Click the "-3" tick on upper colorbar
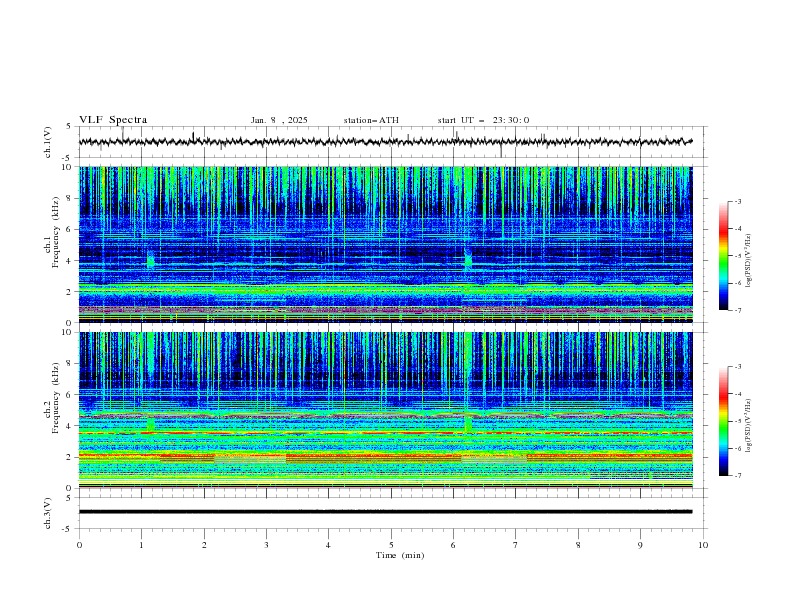The image size is (792, 612). click(737, 201)
